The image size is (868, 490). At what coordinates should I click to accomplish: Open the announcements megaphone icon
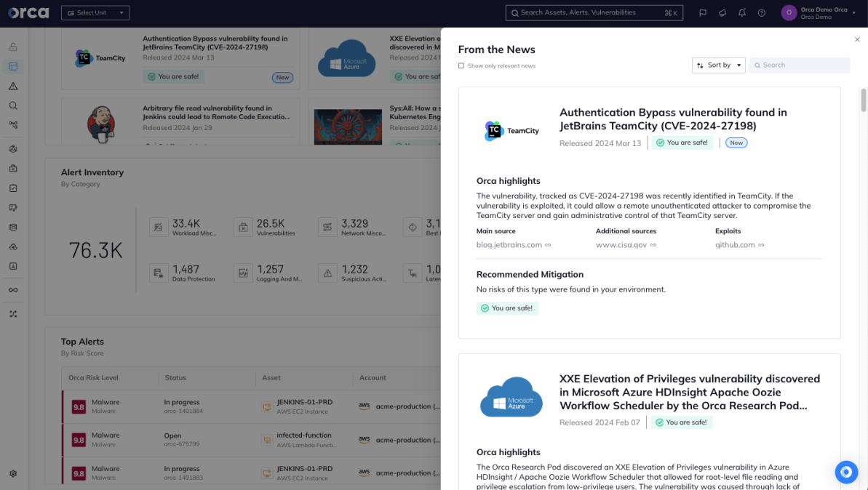pyautogui.click(x=722, y=13)
